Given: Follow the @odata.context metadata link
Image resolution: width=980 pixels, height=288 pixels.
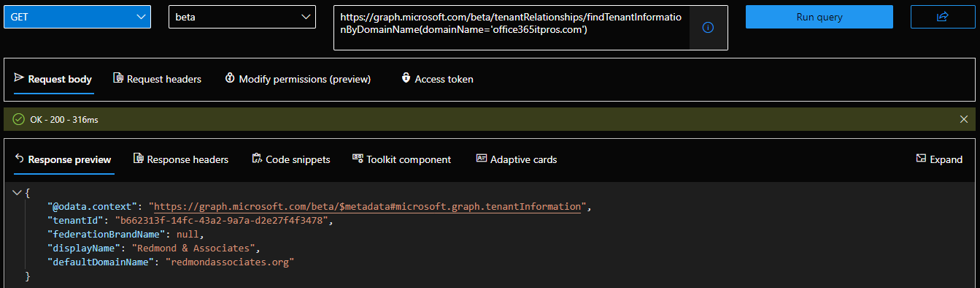Looking at the screenshot, I should pyautogui.click(x=367, y=207).
